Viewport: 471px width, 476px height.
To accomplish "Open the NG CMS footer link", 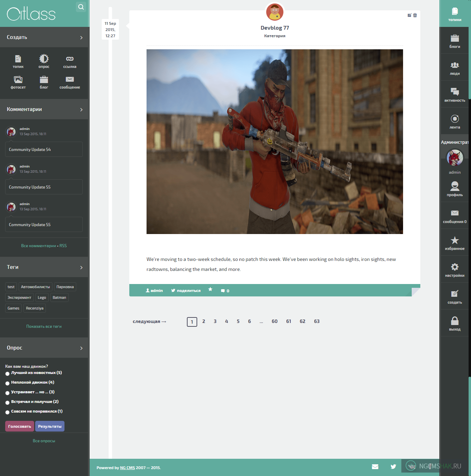I will click(127, 468).
